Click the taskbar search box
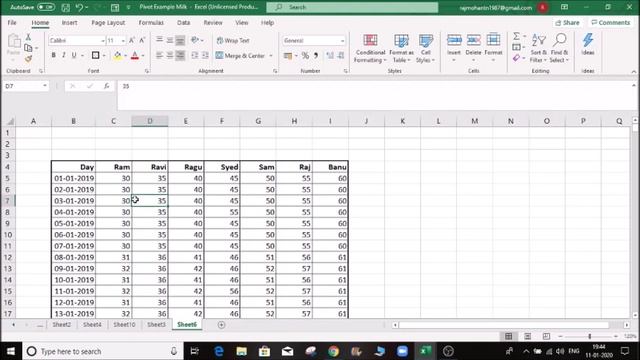Image resolution: width=640 pixels, height=360 pixels. (x=102, y=351)
